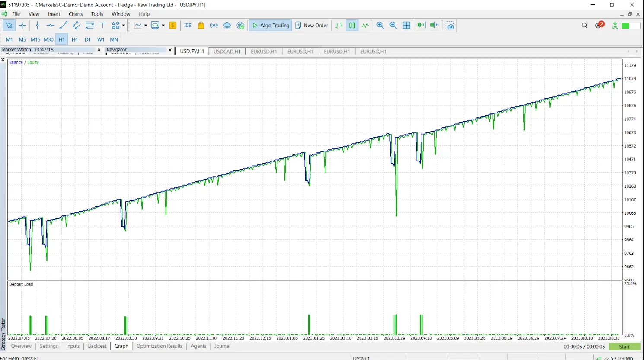Screen dimensions: 644x360
Task: Close the Navigator panel
Action: tap(170, 50)
